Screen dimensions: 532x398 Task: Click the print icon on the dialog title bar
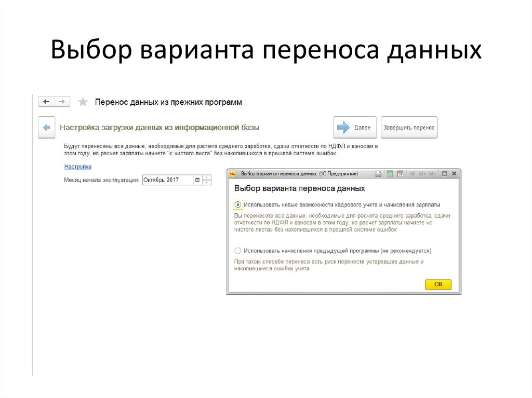pyautogui.click(x=378, y=173)
